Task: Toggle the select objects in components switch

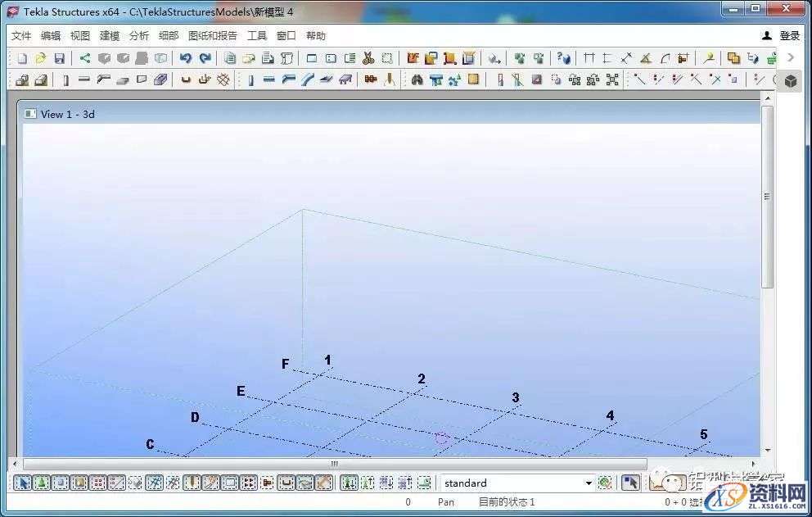Action: click(61, 483)
